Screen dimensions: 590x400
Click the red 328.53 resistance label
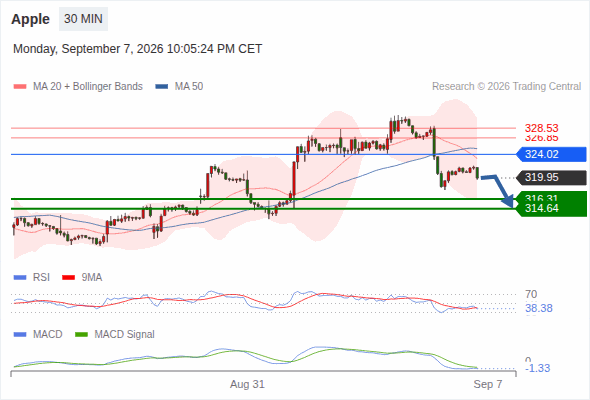coord(541,128)
